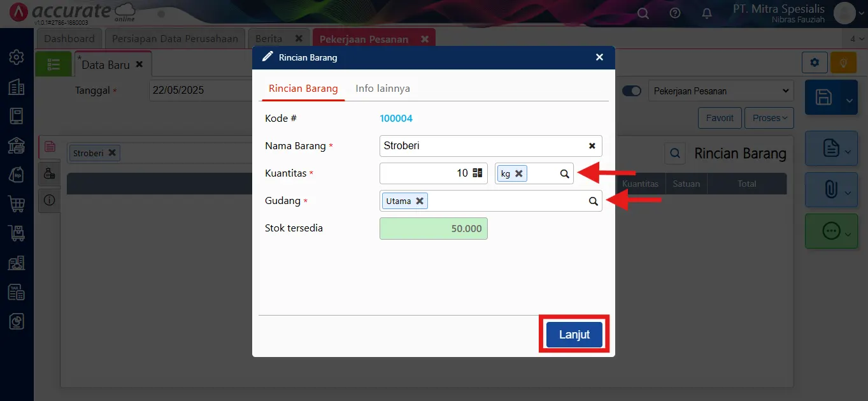868x401 pixels.
Task: Click the Favorit button
Action: (x=720, y=118)
